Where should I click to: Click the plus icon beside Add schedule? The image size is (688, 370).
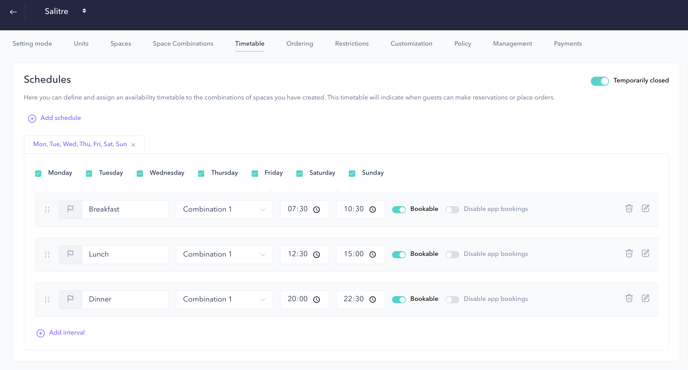click(x=32, y=119)
